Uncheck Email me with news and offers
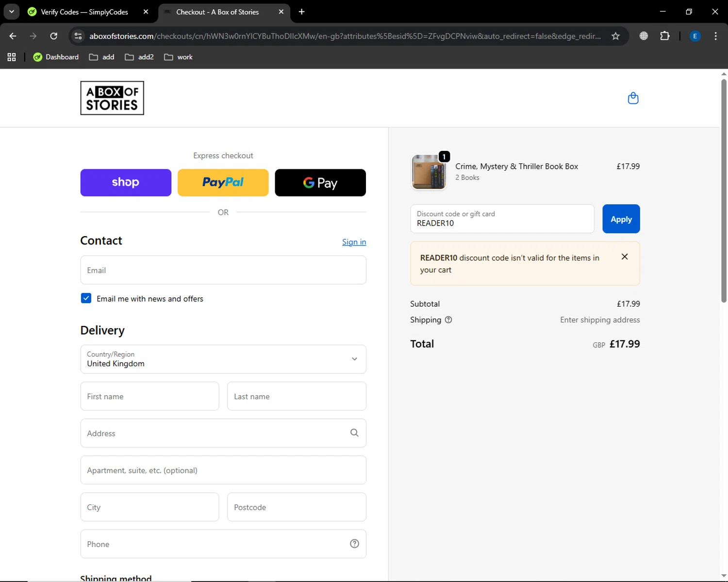728x582 pixels. [x=86, y=298]
